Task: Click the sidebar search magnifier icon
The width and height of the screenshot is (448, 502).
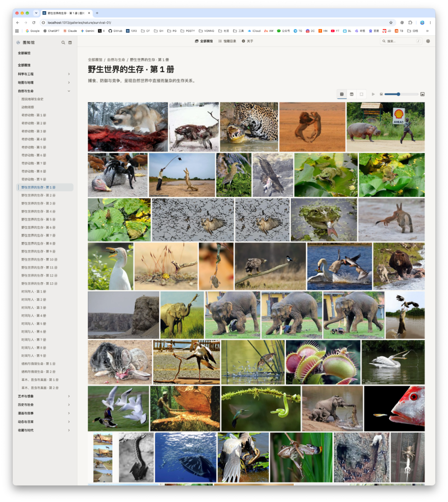Action: (63, 42)
